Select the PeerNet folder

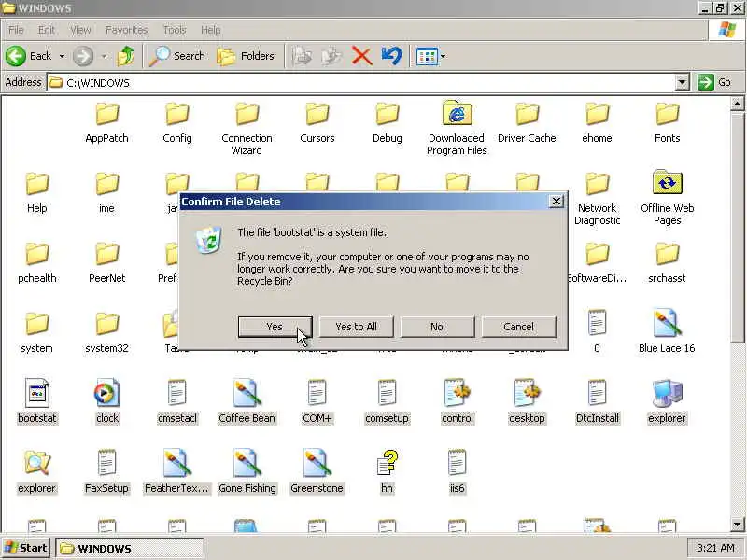[x=106, y=263]
